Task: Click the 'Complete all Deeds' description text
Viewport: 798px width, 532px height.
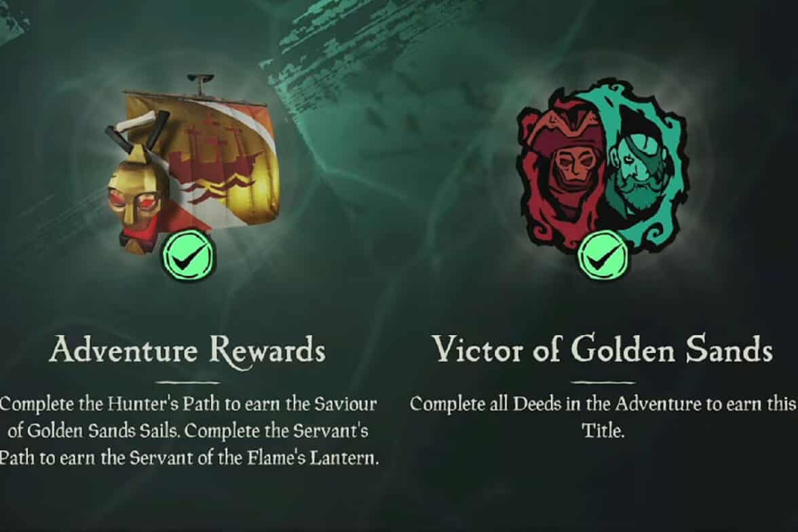Action: (x=603, y=417)
